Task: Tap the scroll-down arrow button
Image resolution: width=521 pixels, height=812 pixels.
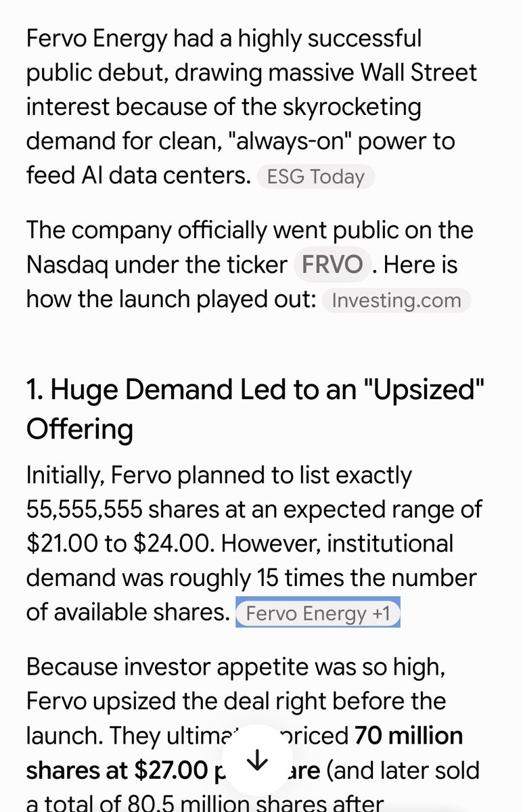Action: (x=258, y=761)
